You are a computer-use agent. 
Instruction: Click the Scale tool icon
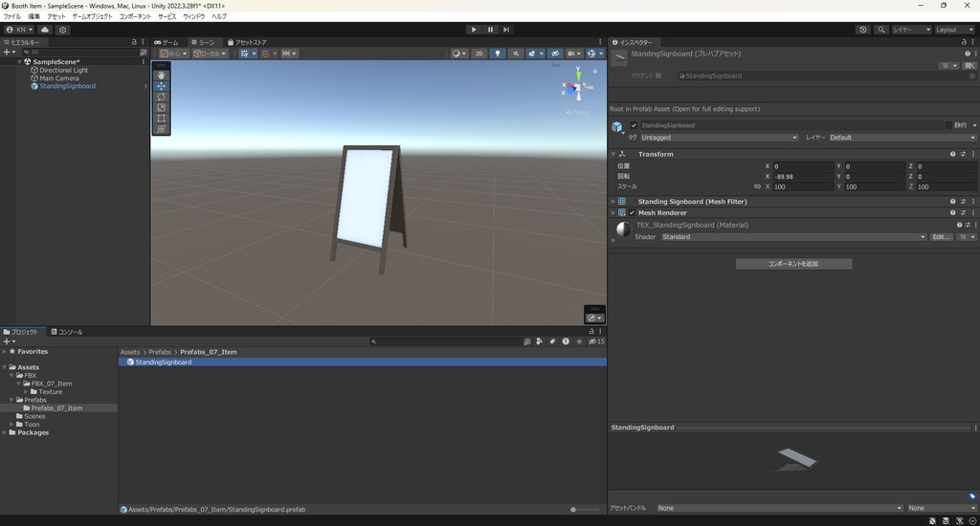point(161,107)
